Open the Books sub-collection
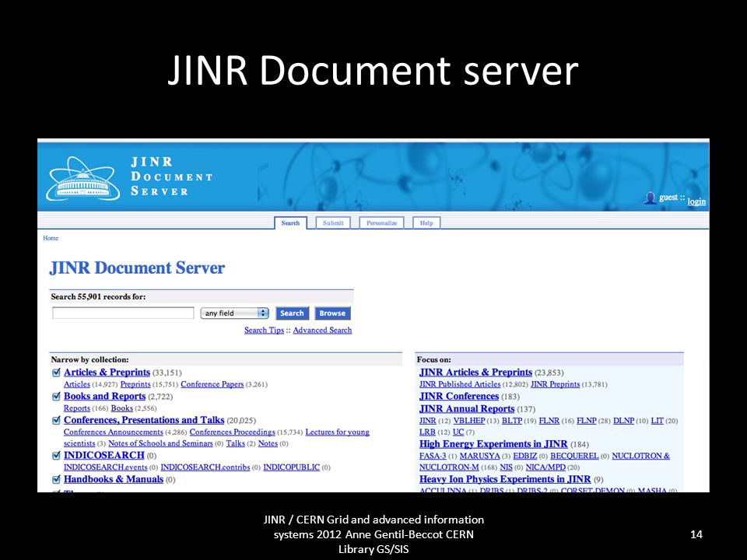The image size is (747, 560). (x=122, y=408)
